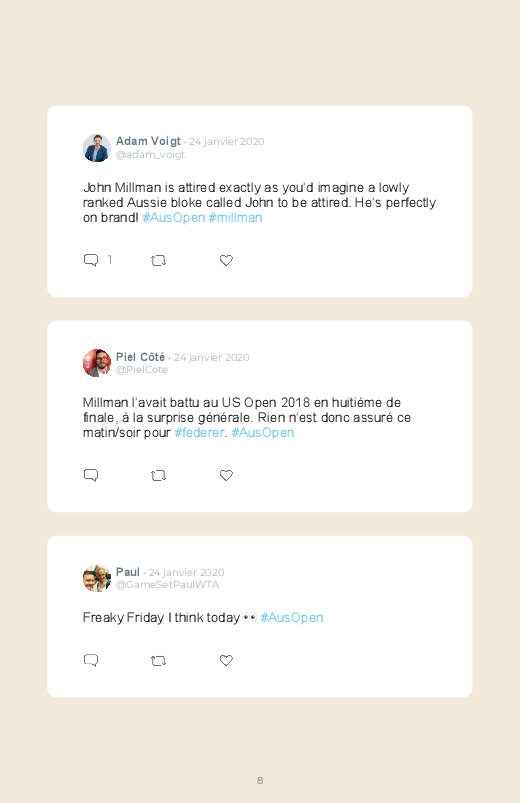This screenshot has height=803, width=520.
Task: Open @PielCote handle link
Action: [x=142, y=370]
